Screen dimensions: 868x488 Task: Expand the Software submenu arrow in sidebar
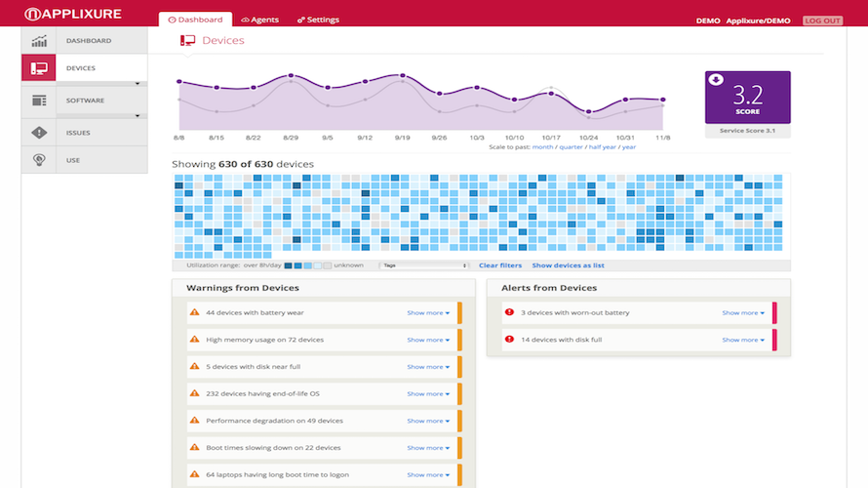pos(138,116)
